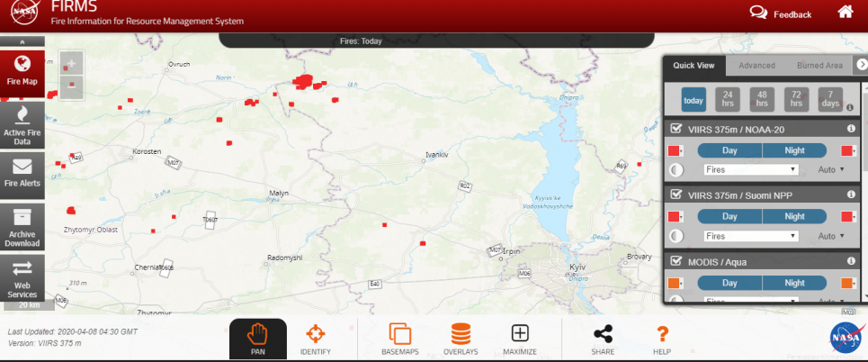Open the Overlays menu
This screenshot has height=362, width=868.
click(x=459, y=339)
